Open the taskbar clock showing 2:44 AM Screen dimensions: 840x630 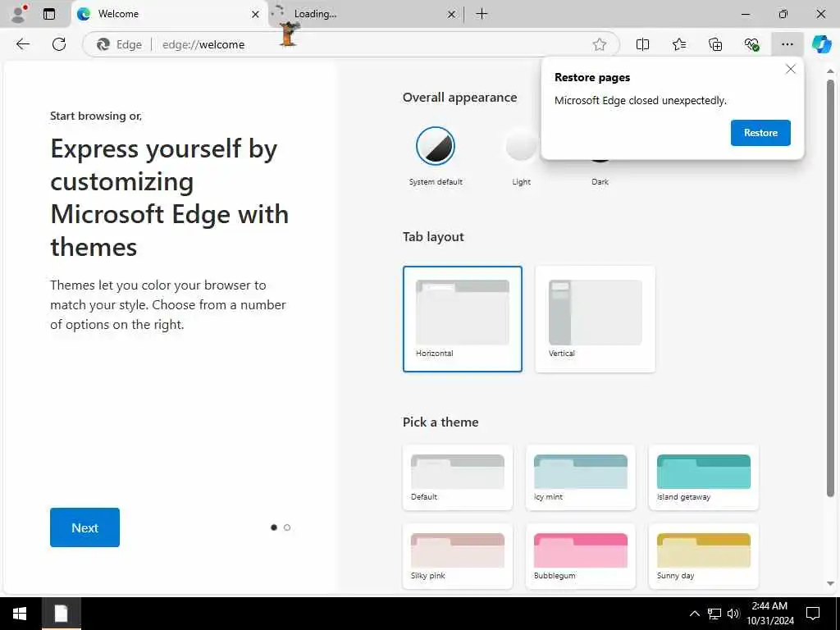pyautogui.click(x=769, y=614)
